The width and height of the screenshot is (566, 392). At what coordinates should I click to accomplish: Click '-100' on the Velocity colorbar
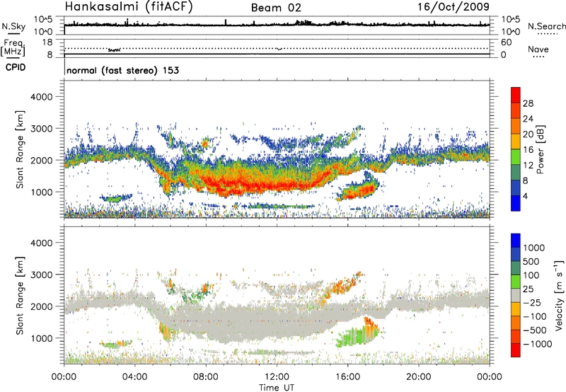pyautogui.click(x=535, y=316)
